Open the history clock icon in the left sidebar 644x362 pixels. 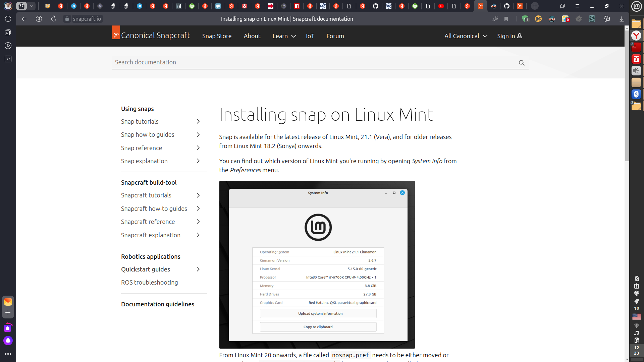point(8,19)
